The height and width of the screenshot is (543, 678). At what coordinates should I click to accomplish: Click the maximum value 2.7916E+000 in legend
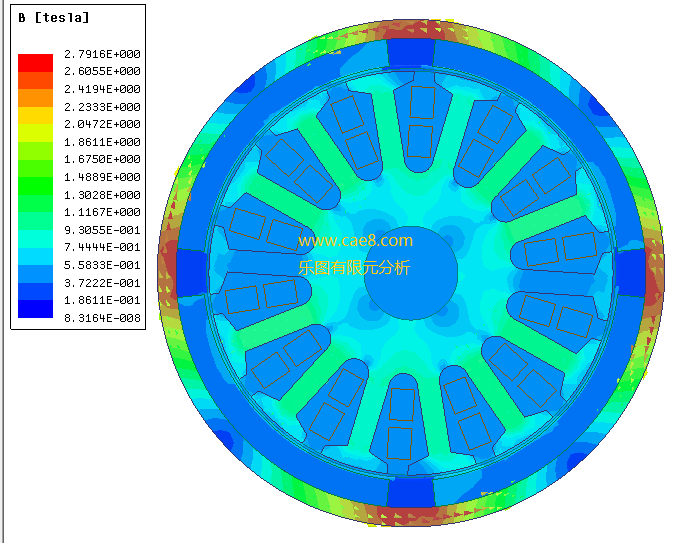tap(102, 54)
